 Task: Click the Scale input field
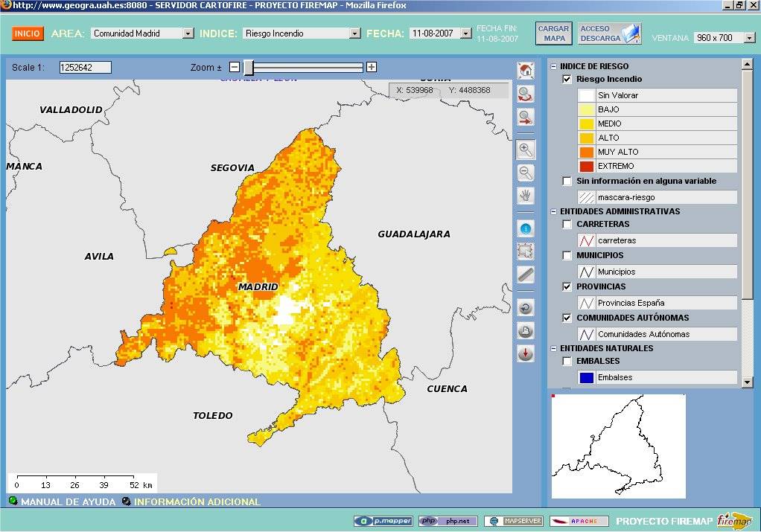[86, 68]
